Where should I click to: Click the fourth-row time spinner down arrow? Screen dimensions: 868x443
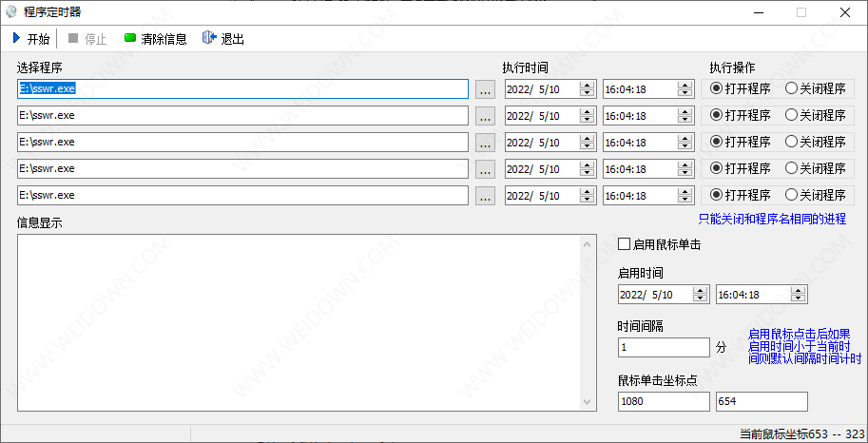(x=685, y=173)
